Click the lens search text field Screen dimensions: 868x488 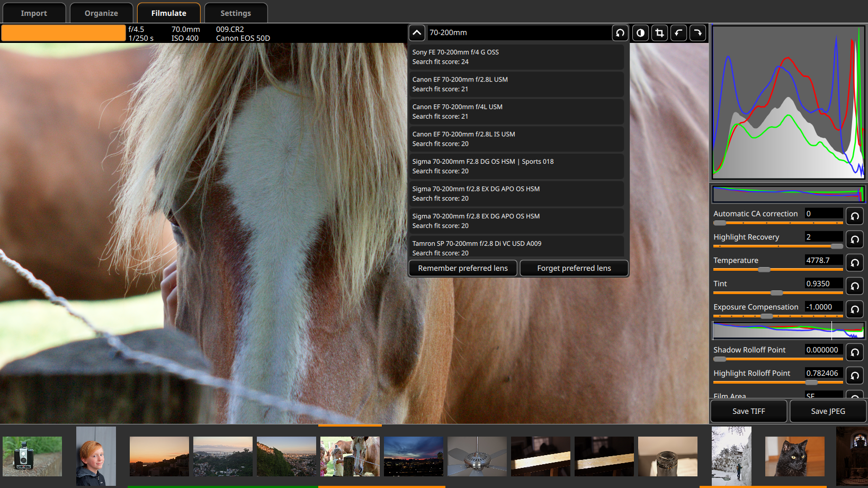[x=519, y=33]
